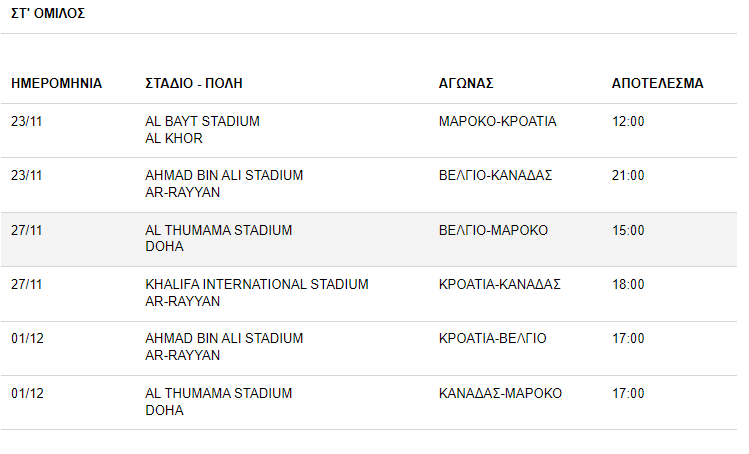The image size is (749, 454).
Task: Select the ΗΜΕΡΟΜΗΝΙΑ column header
Action: point(56,83)
